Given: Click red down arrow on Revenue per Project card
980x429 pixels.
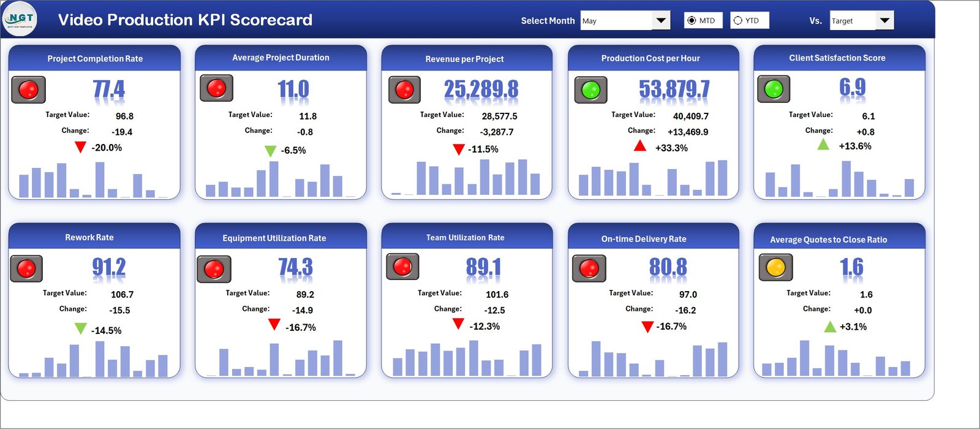Looking at the screenshot, I should (x=458, y=150).
